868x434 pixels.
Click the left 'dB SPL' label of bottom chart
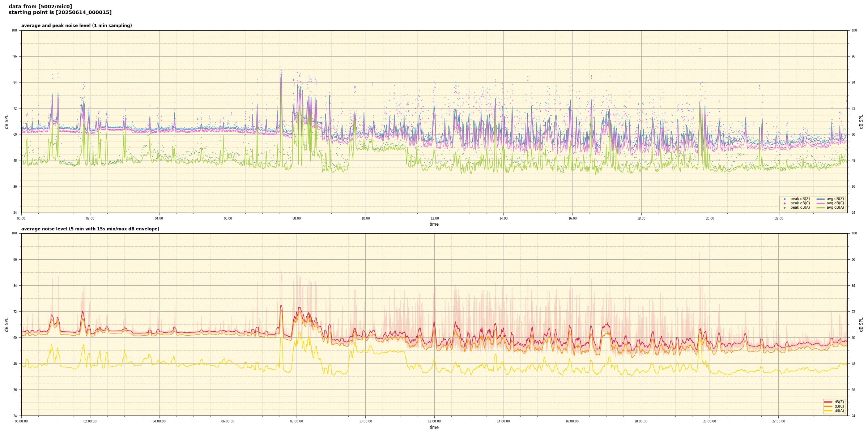click(7, 324)
